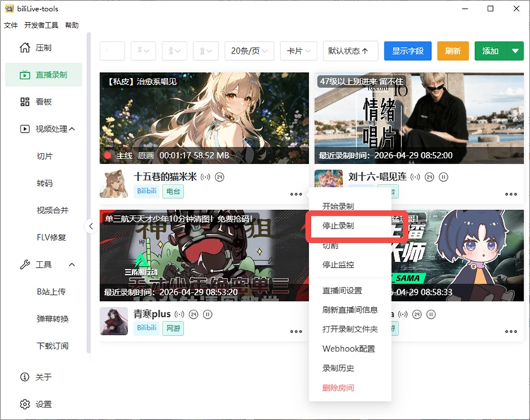530x420 pixels.
Task: Click the 单三航天天才少年 stream cover thumbnail
Action: point(204,255)
